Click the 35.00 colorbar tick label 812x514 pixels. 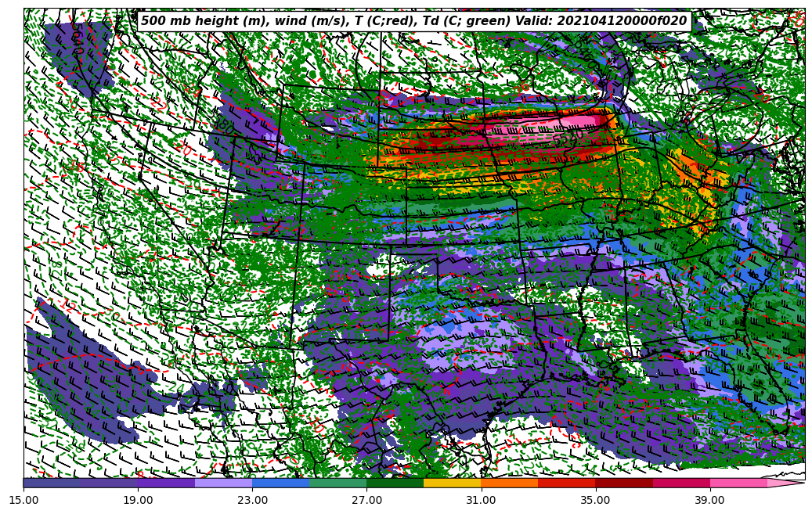596,501
